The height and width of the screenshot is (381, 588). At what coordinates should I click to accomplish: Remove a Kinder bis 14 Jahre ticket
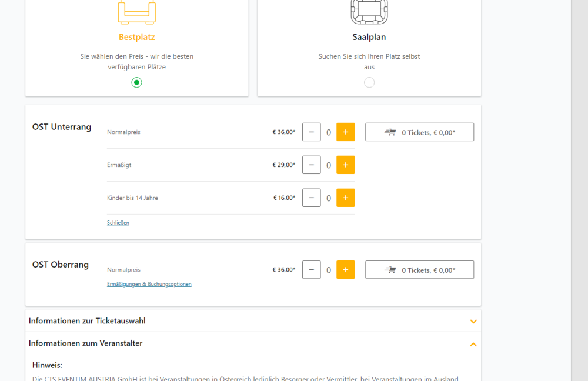311,198
